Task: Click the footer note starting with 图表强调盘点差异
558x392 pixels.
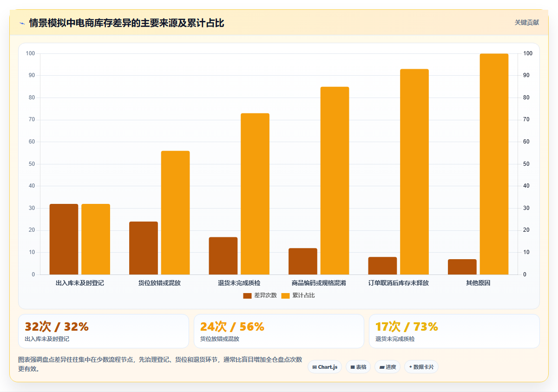Action: click(x=160, y=364)
